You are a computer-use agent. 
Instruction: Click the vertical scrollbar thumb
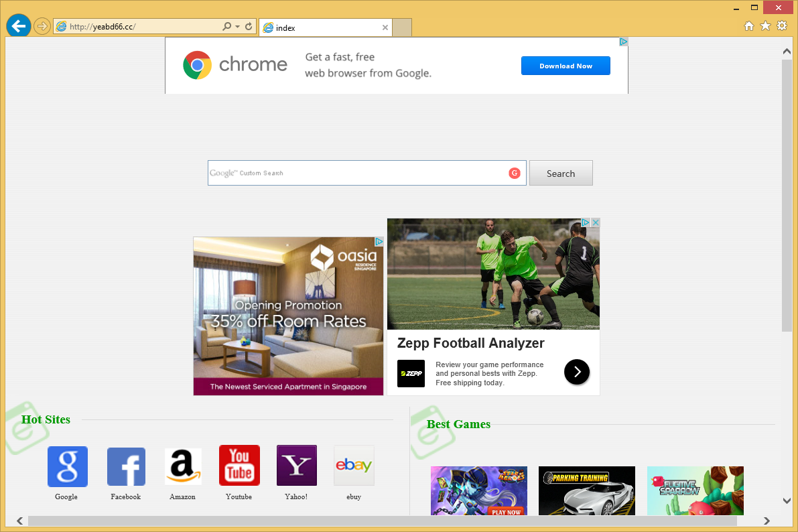(787, 196)
